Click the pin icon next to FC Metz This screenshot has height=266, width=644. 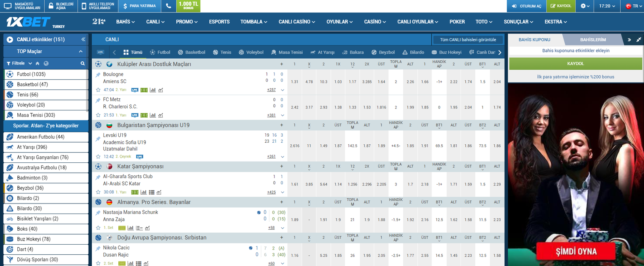coord(98,100)
